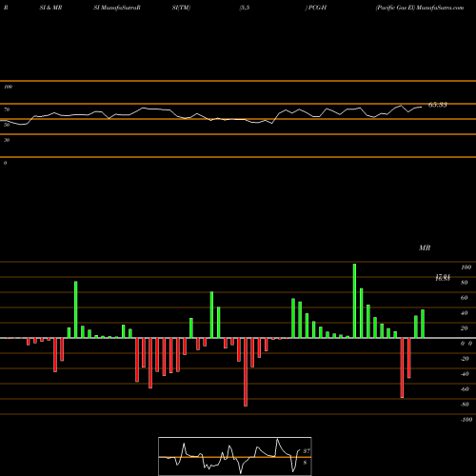Click the -60 label on MR axis
This screenshot has width=476, height=476.
tap(465, 389)
